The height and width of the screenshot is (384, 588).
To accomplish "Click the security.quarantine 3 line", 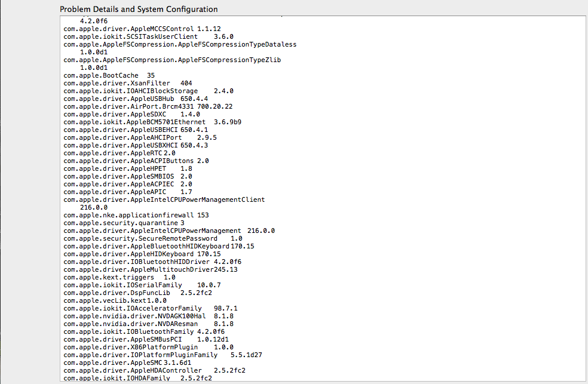I will tap(124, 223).
